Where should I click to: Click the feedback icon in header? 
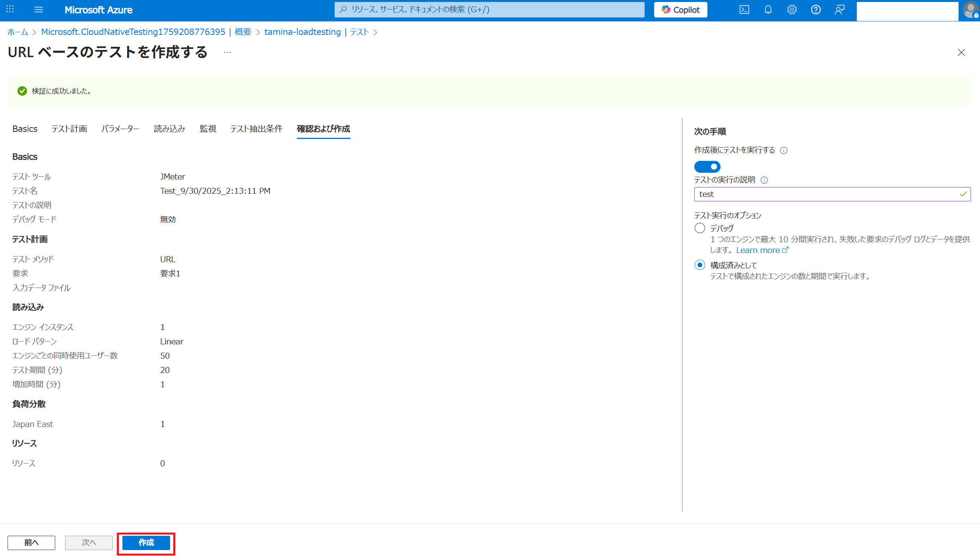(839, 10)
